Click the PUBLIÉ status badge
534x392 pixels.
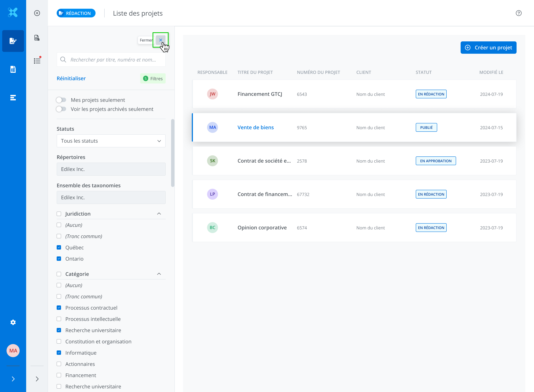click(x=426, y=127)
